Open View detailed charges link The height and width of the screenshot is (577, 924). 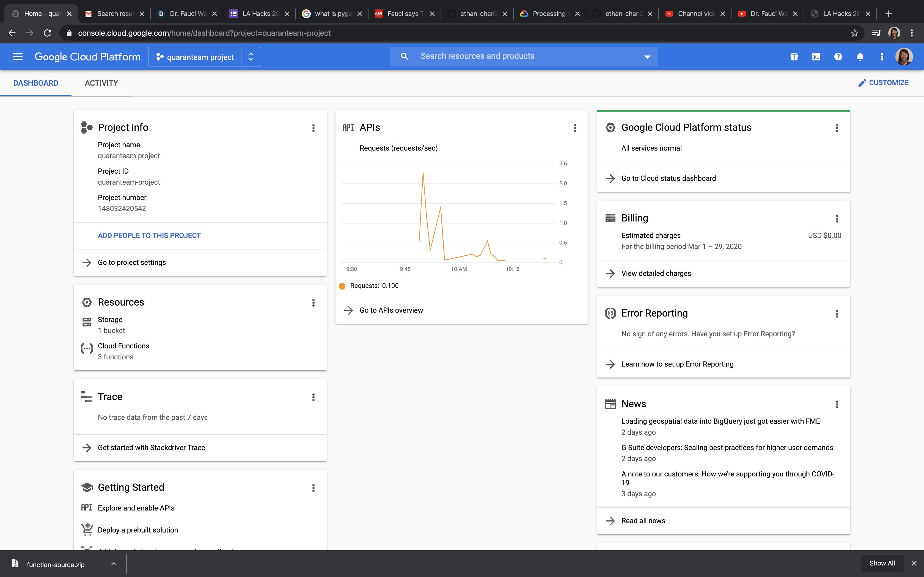point(656,273)
